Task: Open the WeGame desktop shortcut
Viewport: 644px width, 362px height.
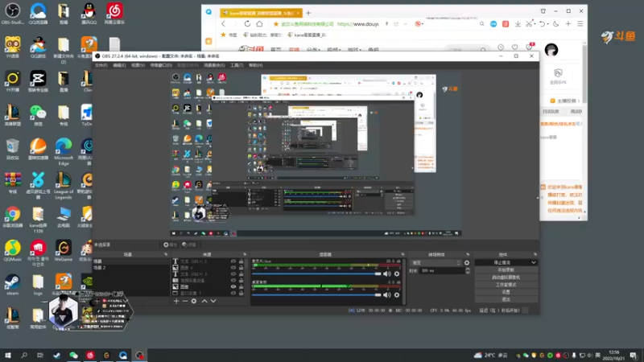Action: (64, 251)
